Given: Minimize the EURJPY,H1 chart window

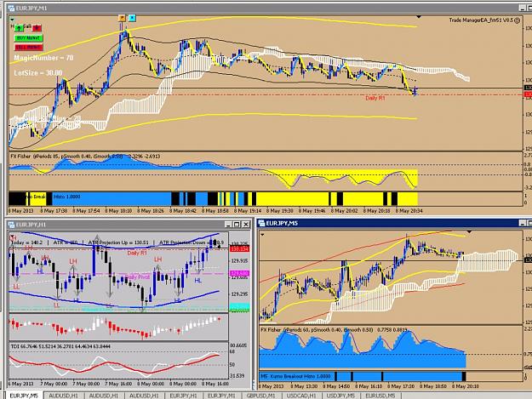Looking at the screenshot, I should [228, 225].
